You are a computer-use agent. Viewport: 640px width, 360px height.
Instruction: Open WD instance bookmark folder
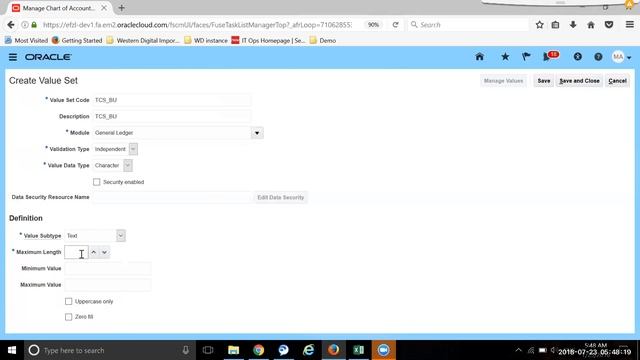point(206,40)
